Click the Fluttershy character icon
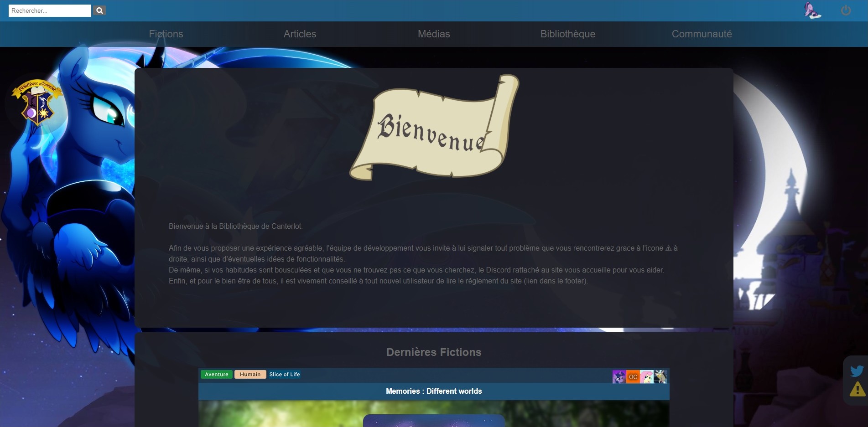This screenshot has width=868, height=427. pos(646,377)
